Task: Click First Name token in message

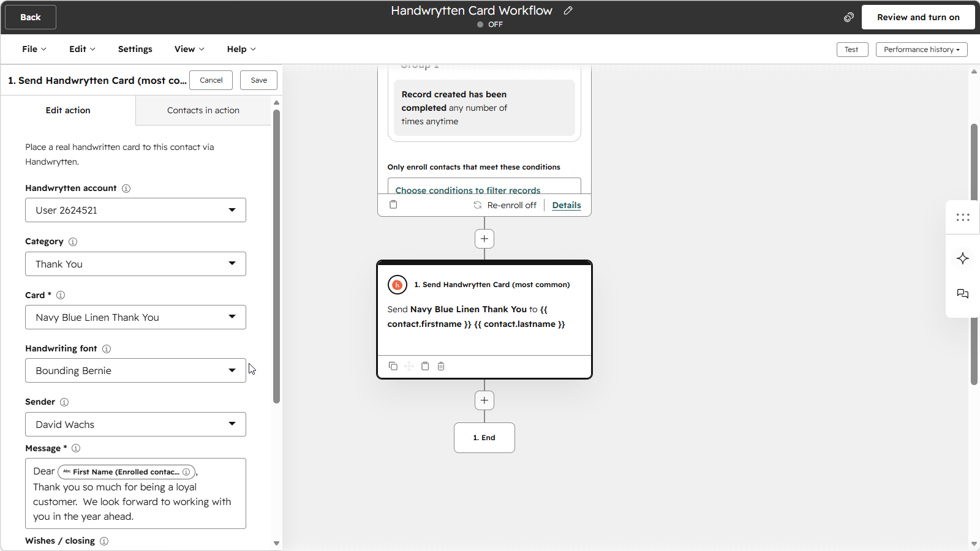Action: tap(127, 472)
